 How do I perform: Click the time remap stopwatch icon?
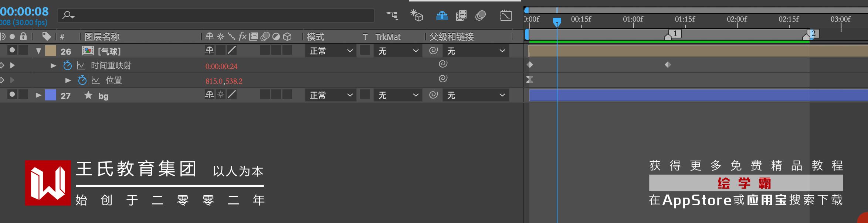click(x=67, y=66)
